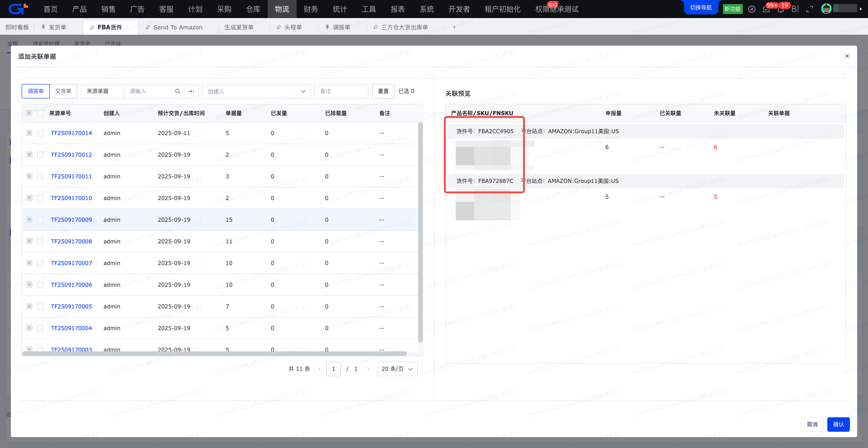Check the box for TF2509170012
Screen dimensions: 868x448
40,155
